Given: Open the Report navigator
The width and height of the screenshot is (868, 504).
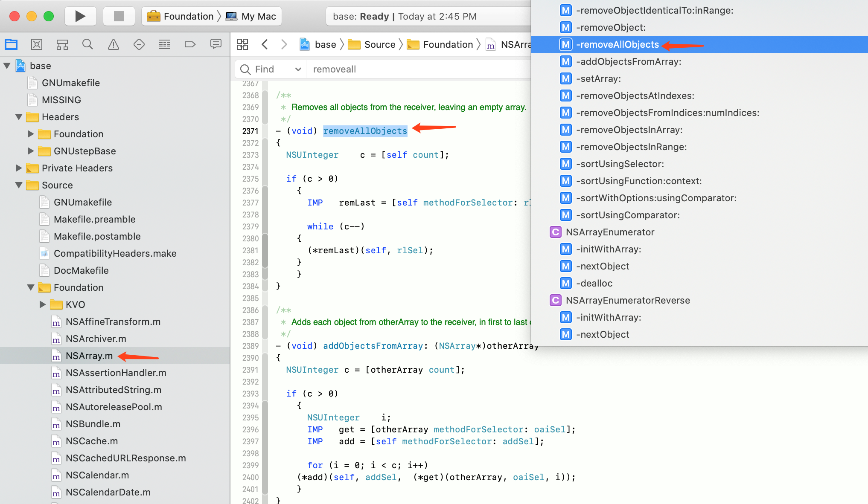Looking at the screenshot, I should coord(216,44).
